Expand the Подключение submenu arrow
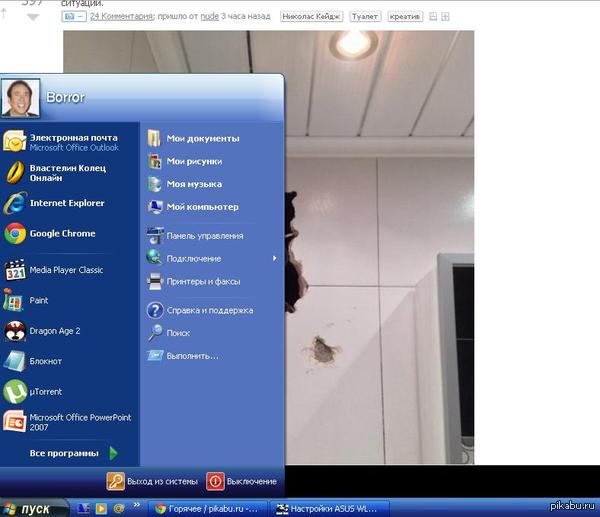 tap(274, 258)
